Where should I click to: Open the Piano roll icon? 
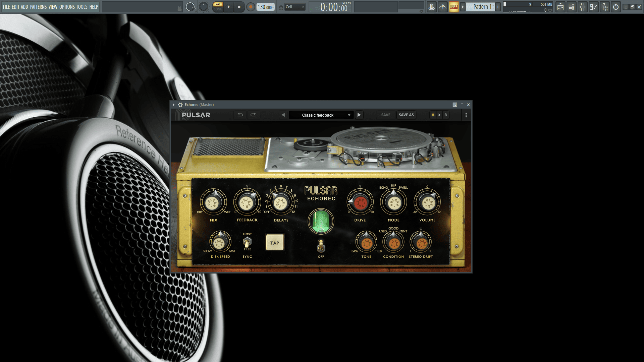coord(594,7)
